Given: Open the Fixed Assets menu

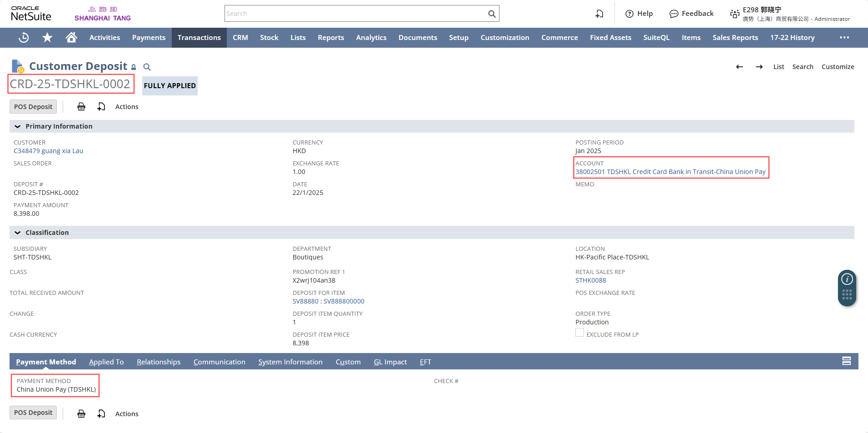Looking at the screenshot, I should (x=610, y=38).
